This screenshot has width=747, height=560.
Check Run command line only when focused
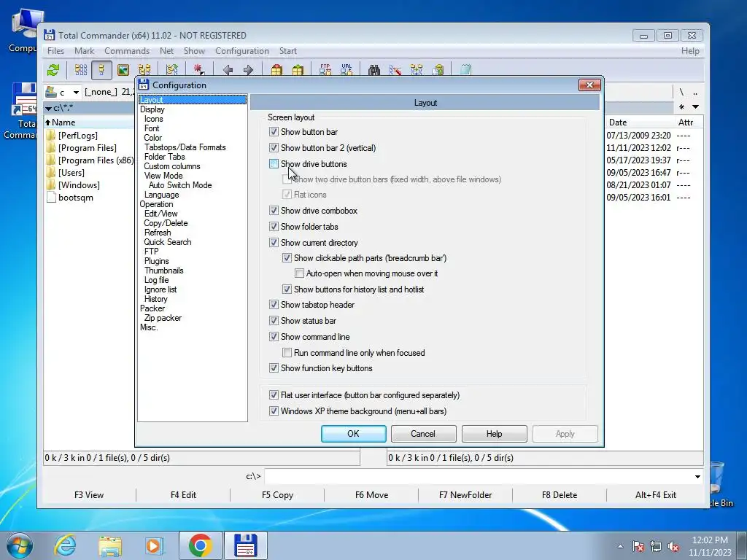[287, 353]
